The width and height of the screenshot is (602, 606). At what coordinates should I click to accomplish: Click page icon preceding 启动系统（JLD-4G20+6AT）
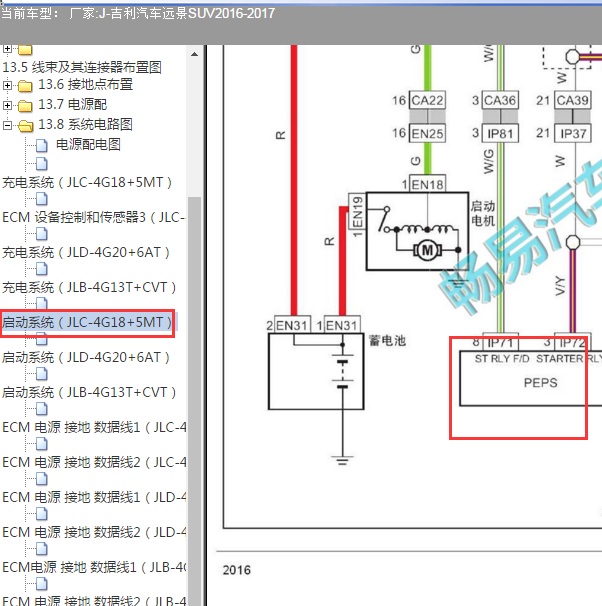tap(42, 339)
